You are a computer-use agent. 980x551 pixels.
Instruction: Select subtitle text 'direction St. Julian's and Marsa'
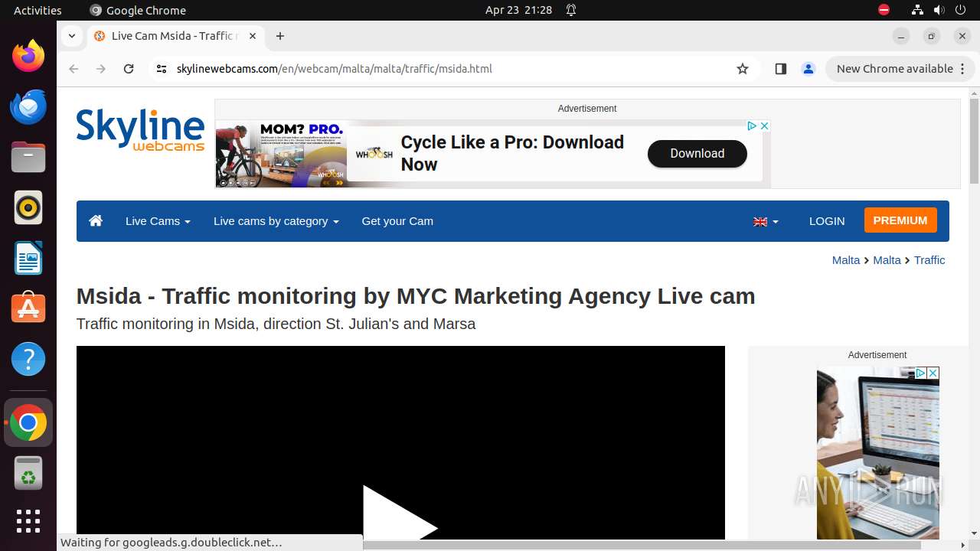click(369, 324)
